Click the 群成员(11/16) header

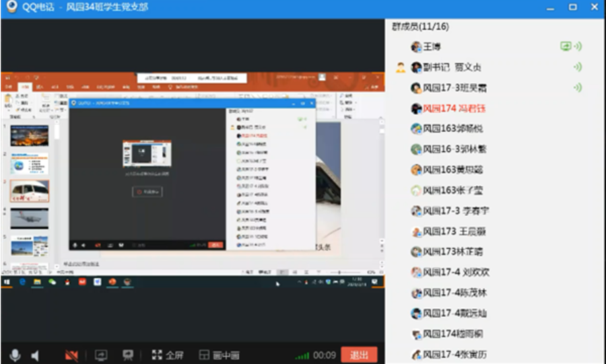pos(420,27)
